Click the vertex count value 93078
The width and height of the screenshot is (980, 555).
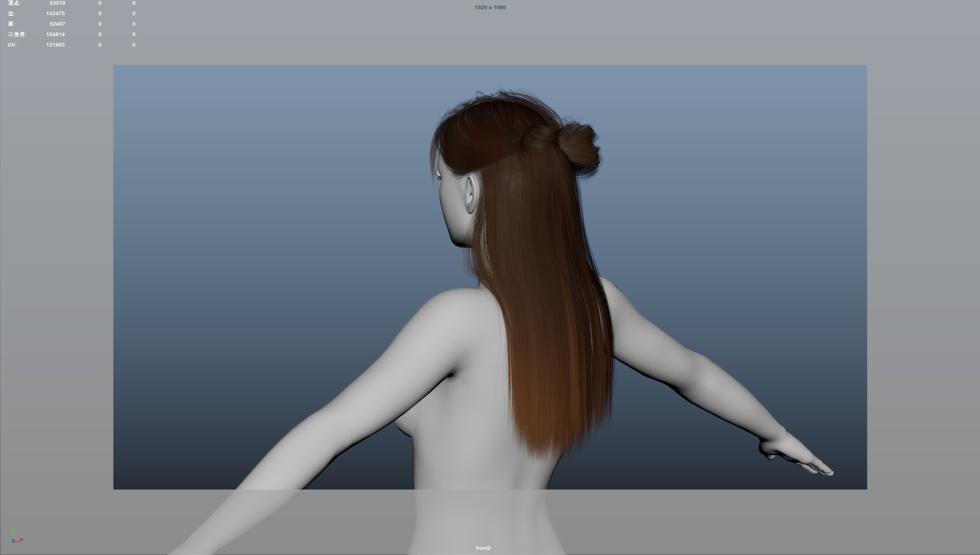(57, 3)
